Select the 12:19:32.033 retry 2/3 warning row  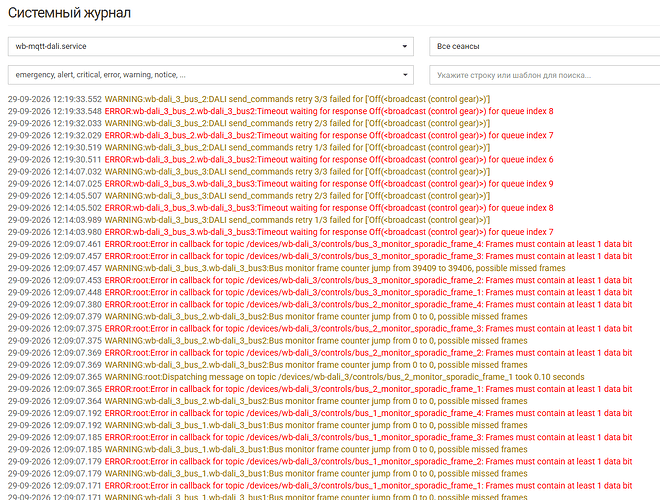(x=249, y=123)
